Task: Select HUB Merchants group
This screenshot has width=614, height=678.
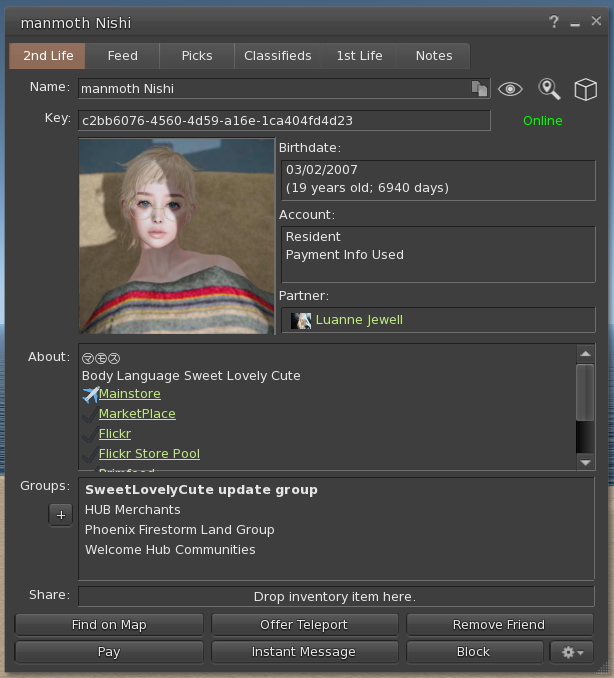Action: (132, 510)
